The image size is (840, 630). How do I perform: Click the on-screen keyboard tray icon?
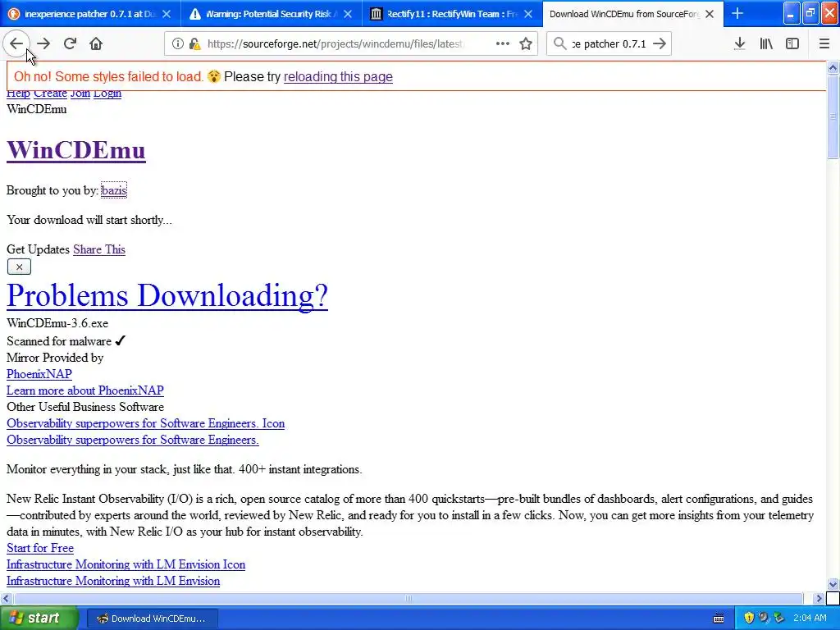click(x=719, y=619)
